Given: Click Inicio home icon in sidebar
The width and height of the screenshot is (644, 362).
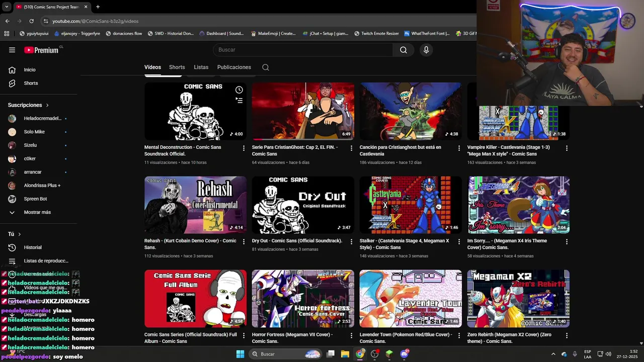Looking at the screenshot, I should [12, 70].
